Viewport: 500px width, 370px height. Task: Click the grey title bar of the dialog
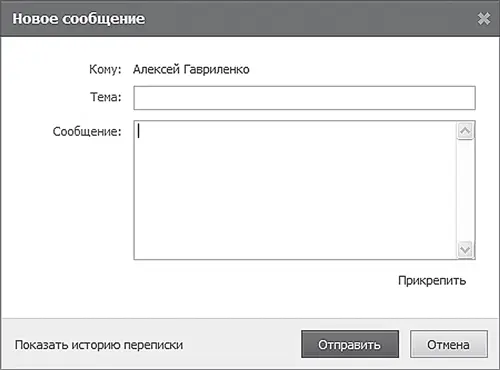250,18
